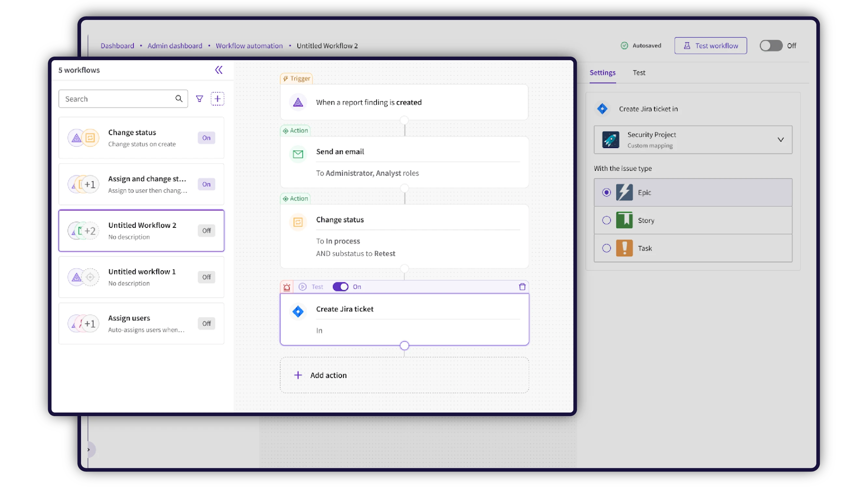Enable the workflow with the top-right toggle

(771, 46)
